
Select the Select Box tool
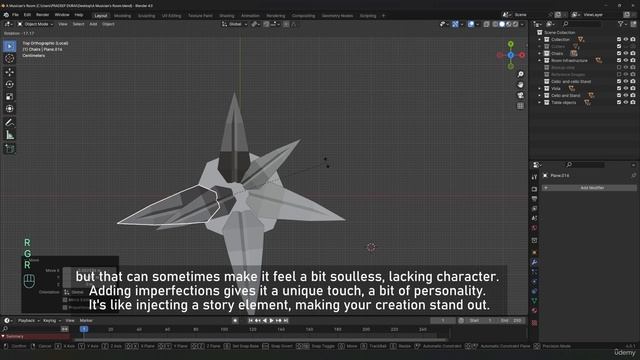9,46
